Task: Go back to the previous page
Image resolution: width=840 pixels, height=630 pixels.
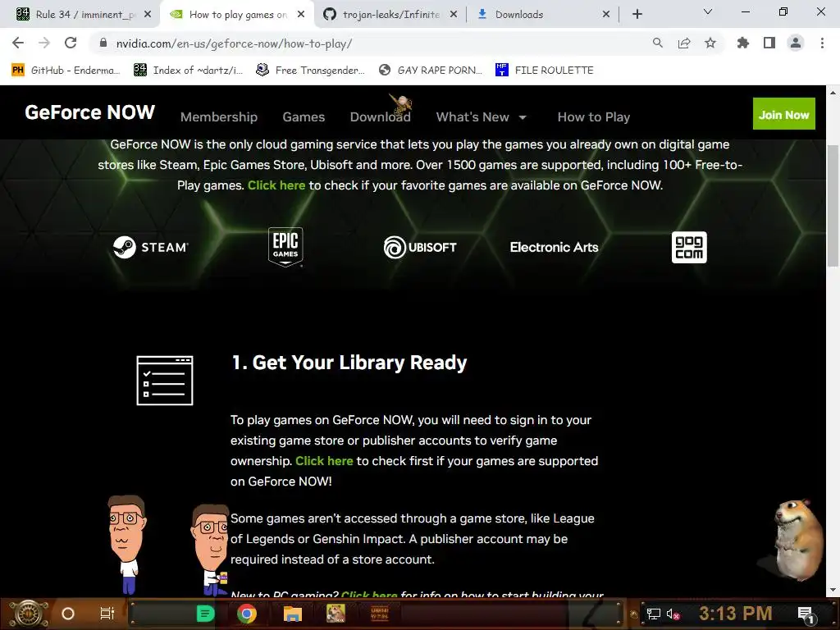Action: pyautogui.click(x=18, y=43)
